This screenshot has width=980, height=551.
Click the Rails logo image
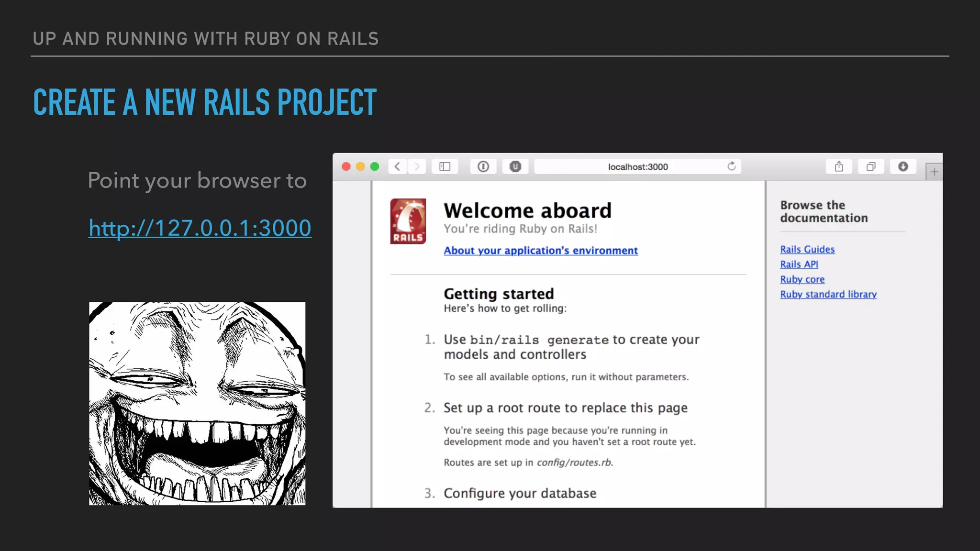tap(408, 221)
